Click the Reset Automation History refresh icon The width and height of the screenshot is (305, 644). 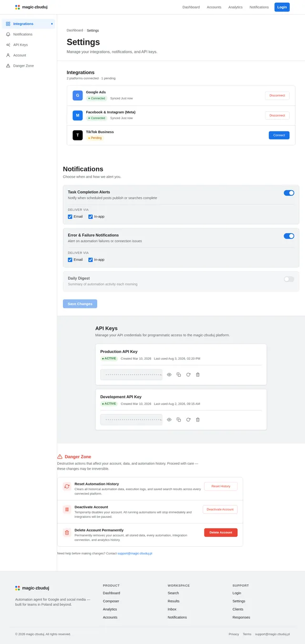point(67,486)
